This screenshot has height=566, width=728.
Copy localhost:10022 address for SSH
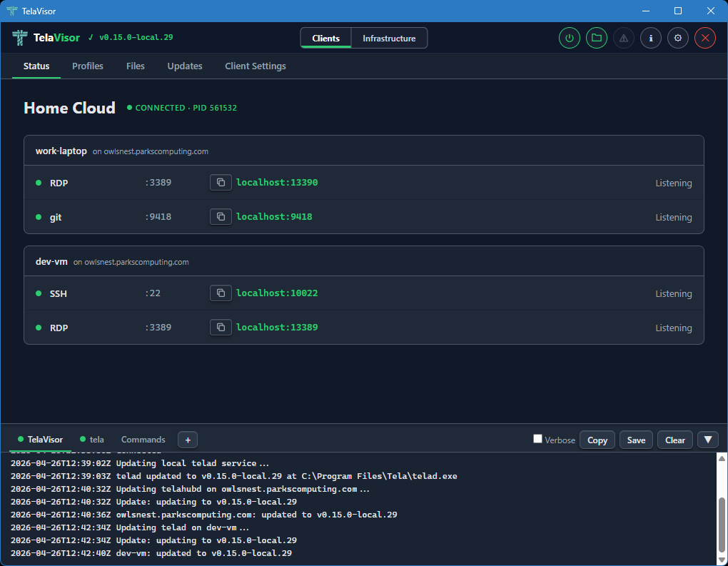point(221,293)
